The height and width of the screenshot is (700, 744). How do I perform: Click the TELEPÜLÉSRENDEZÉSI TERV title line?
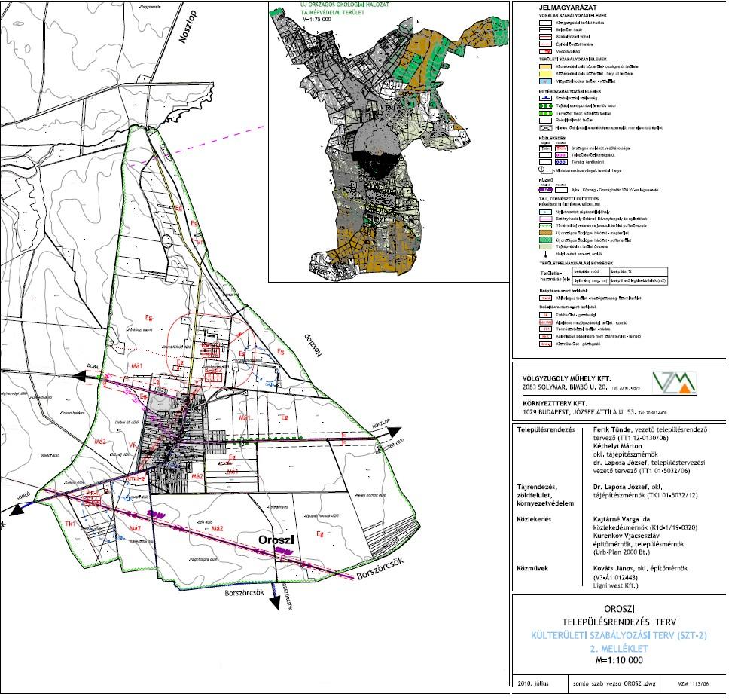click(619, 622)
